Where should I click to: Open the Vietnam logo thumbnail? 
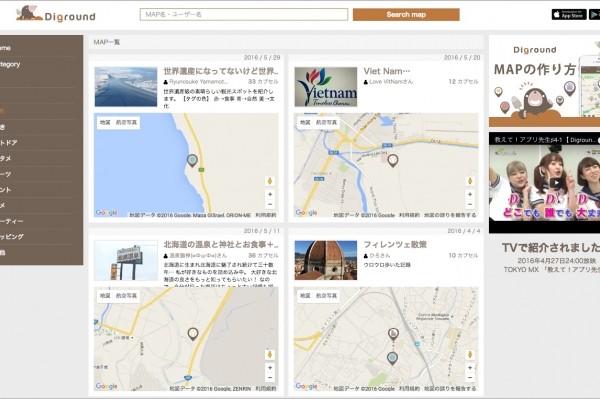pyautogui.click(x=326, y=87)
